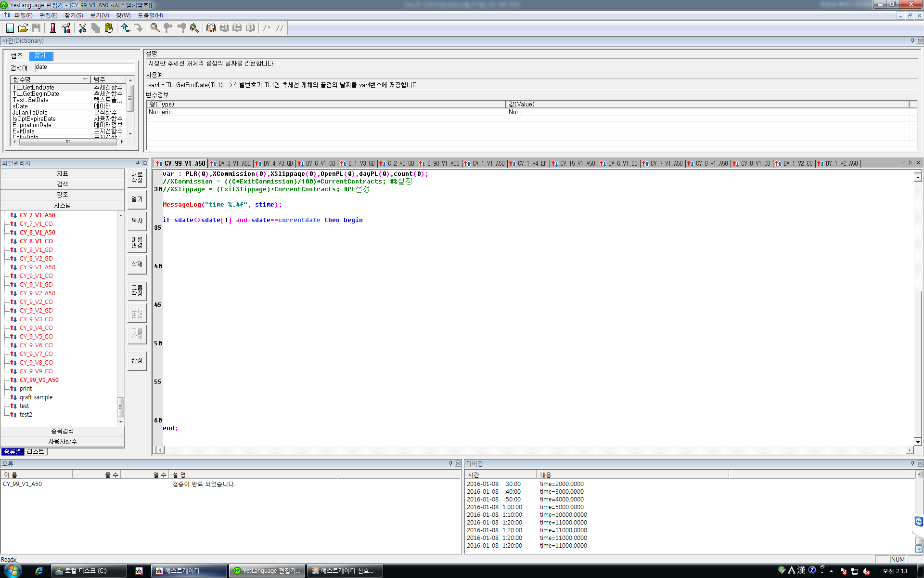Click the find and replace icon
Screen dimensions: 924x578
pos(194,28)
